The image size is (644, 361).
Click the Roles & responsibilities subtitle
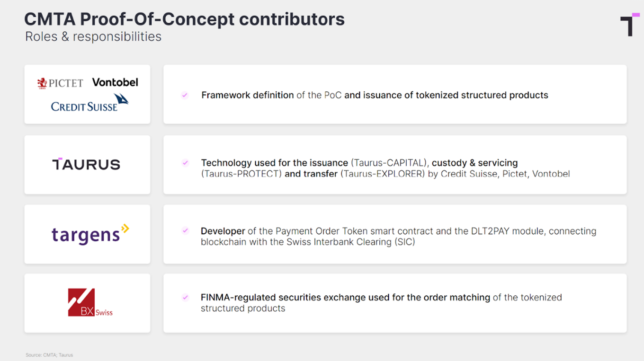[x=93, y=36]
